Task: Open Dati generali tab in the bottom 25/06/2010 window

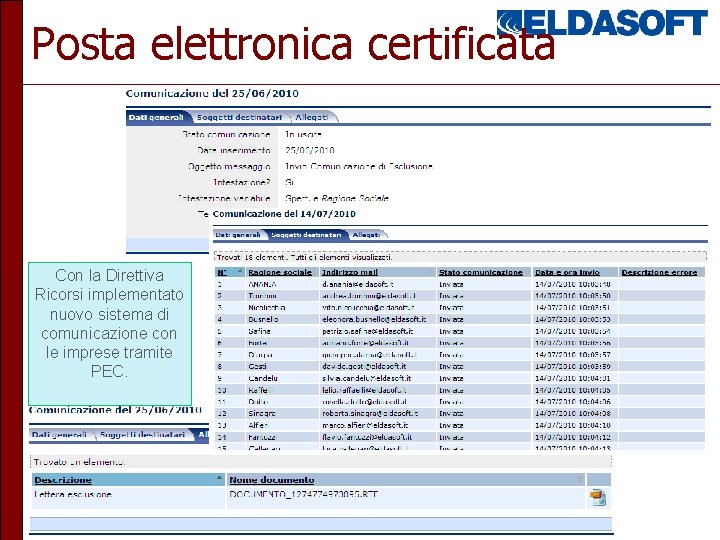Action: tap(59, 435)
